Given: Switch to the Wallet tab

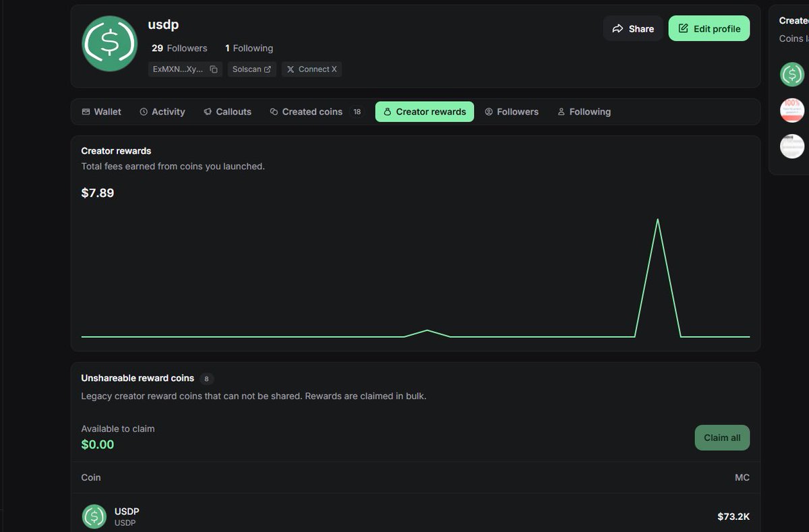Looking at the screenshot, I should tap(101, 112).
